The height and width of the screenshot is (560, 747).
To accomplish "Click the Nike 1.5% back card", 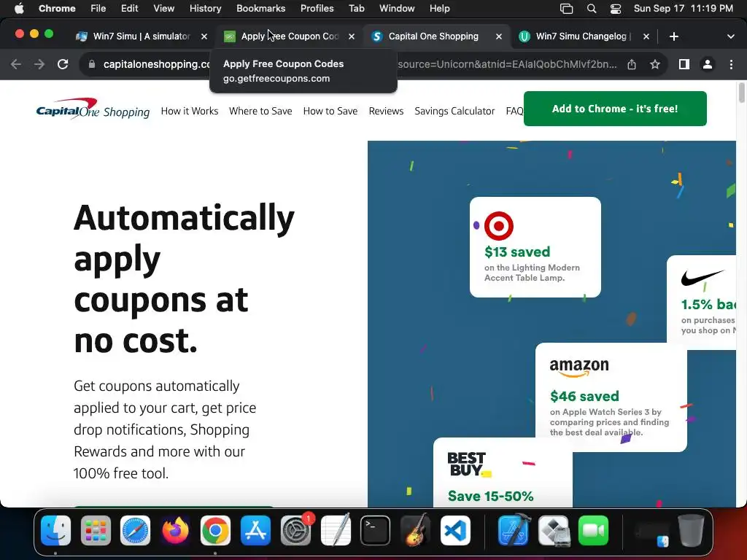I will (x=701, y=303).
